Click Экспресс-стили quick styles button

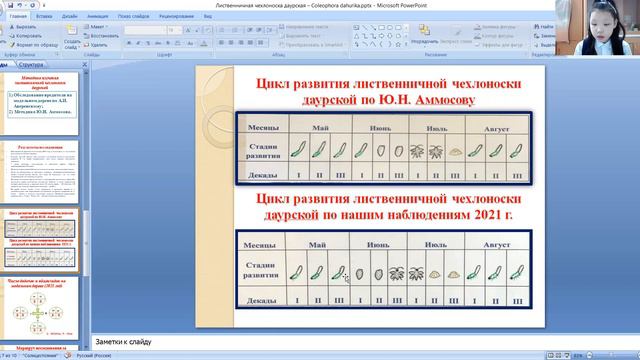pos(456,35)
